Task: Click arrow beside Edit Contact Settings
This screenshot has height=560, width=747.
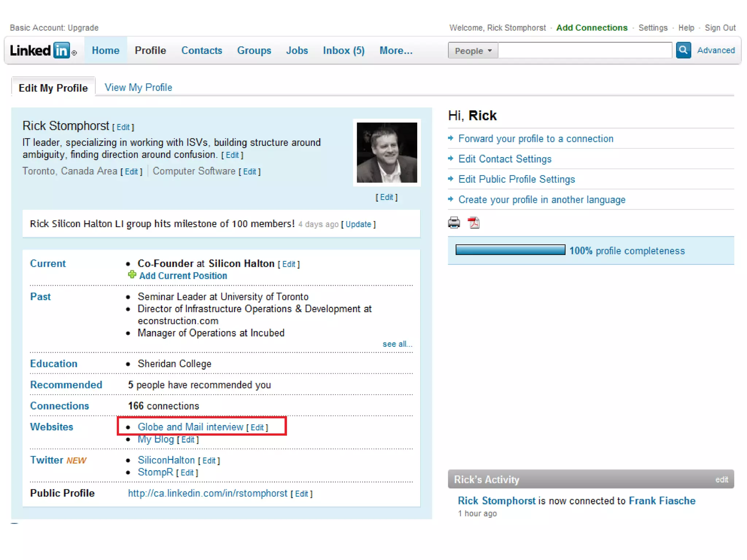Action: pos(451,159)
